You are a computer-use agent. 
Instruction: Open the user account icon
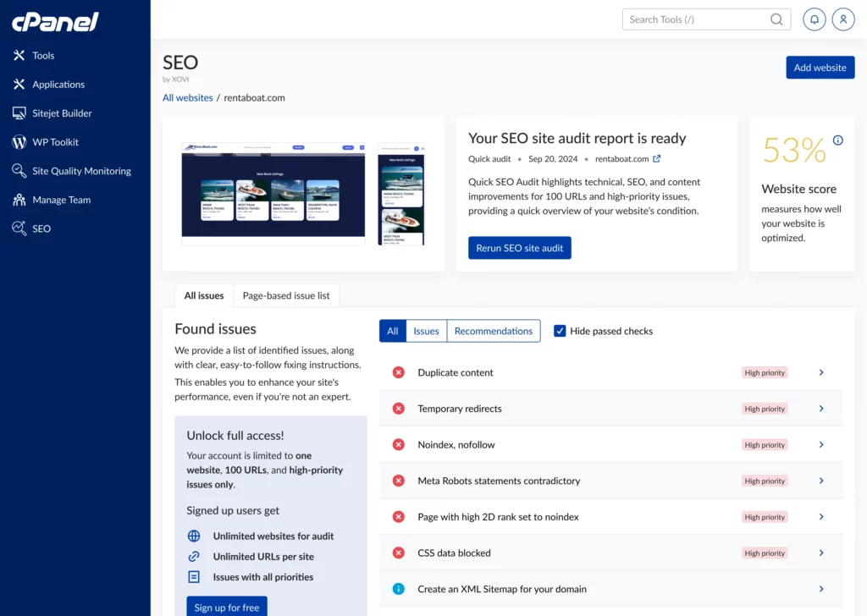pyautogui.click(x=843, y=19)
